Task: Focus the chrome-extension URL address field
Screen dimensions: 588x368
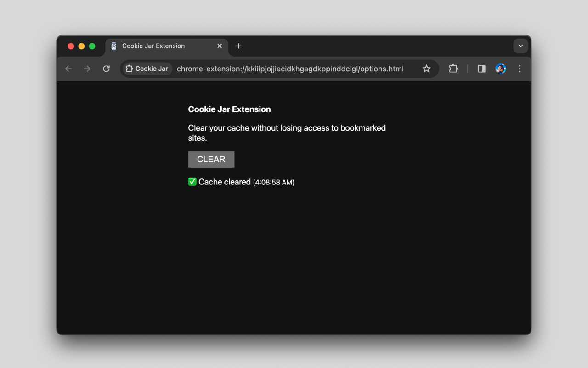Action: [290, 69]
